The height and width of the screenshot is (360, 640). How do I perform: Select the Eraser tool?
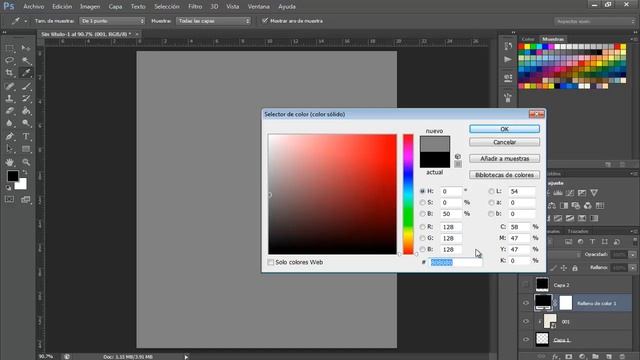pos(9,111)
